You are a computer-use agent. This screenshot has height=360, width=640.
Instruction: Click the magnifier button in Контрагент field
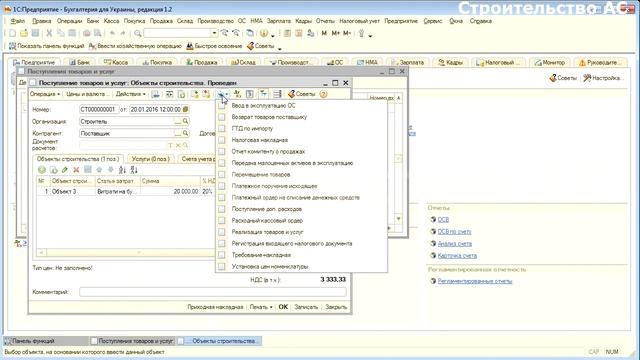coord(185,133)
